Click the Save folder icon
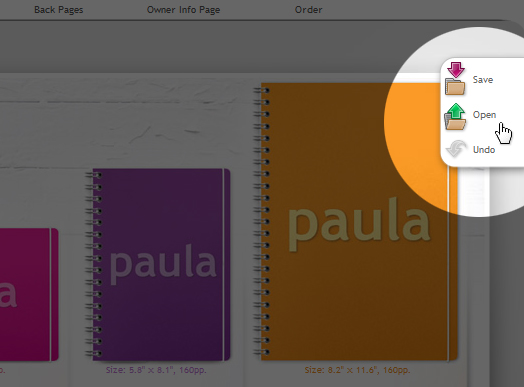This screenshot has width=524, height=387. click(455, 79)
